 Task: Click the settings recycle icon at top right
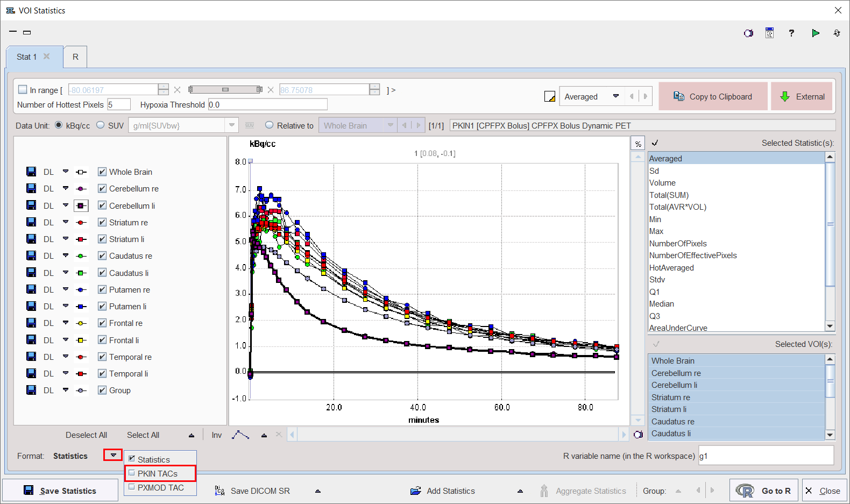(837, 33)
